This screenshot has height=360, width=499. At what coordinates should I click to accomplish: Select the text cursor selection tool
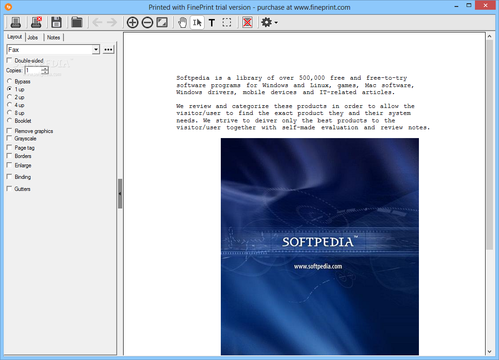(197, 22)
